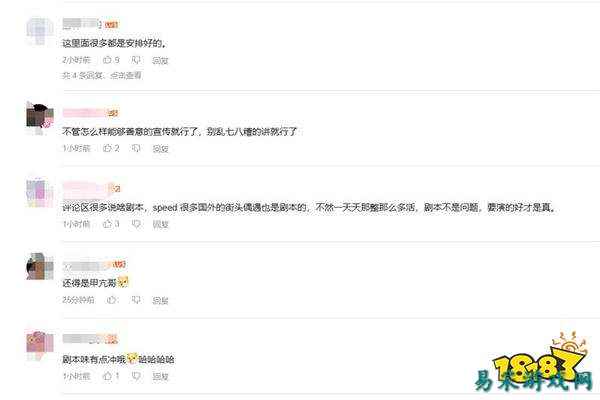Open avatar of "还得是甲亢哥" commenter

coord(40,266)
